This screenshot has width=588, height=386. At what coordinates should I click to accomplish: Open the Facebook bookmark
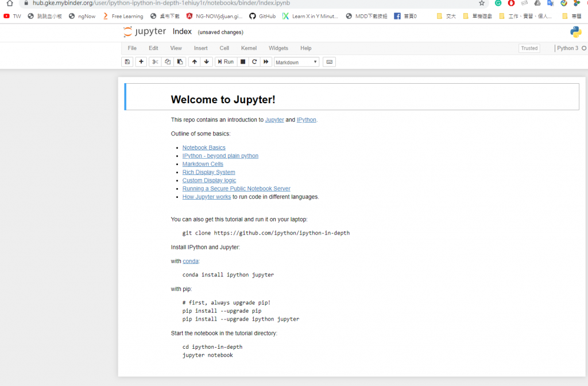click(405, 16)
